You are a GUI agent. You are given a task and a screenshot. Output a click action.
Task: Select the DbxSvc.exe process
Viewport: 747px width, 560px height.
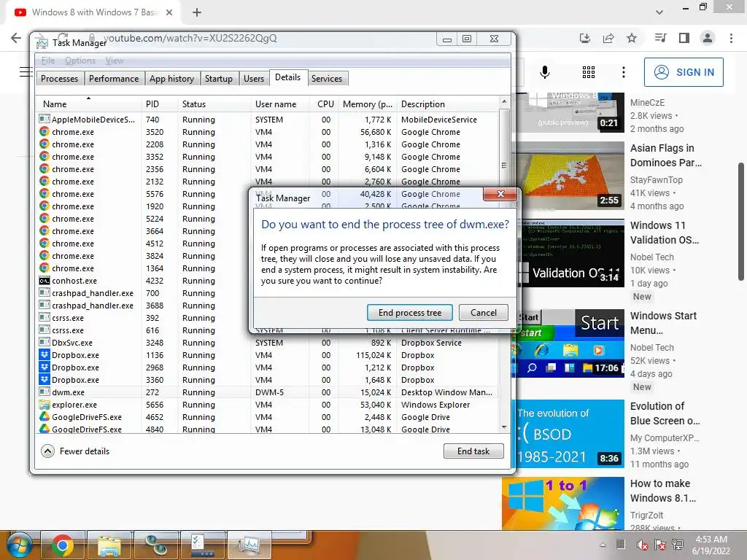(x=267, y=343)
